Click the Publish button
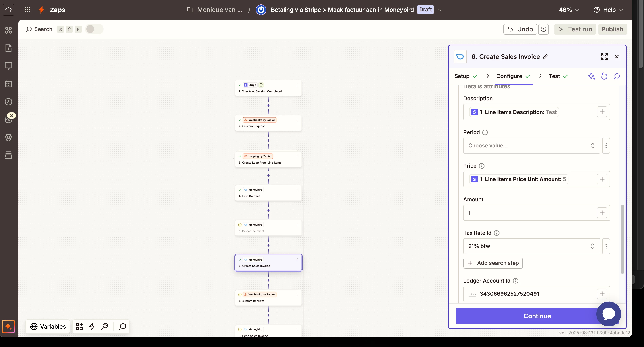The image size is (644, 347). tap(613, 29)
